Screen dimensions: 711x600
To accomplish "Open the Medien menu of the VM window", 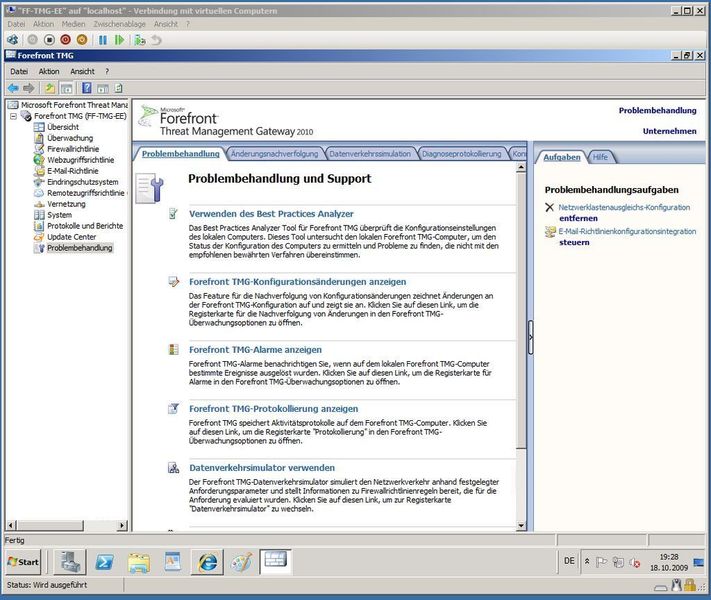I will 73,24.
